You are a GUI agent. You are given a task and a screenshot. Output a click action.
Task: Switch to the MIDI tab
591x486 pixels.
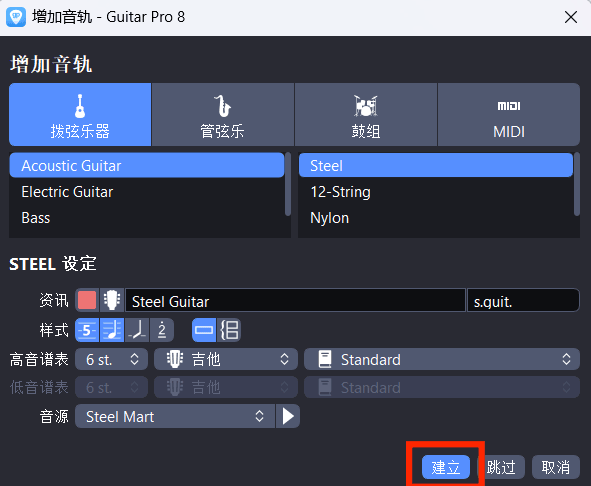pos(509,115)
